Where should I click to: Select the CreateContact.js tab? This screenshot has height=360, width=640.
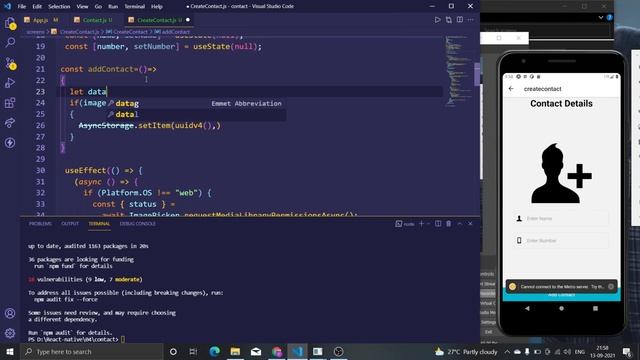[158, 20]
